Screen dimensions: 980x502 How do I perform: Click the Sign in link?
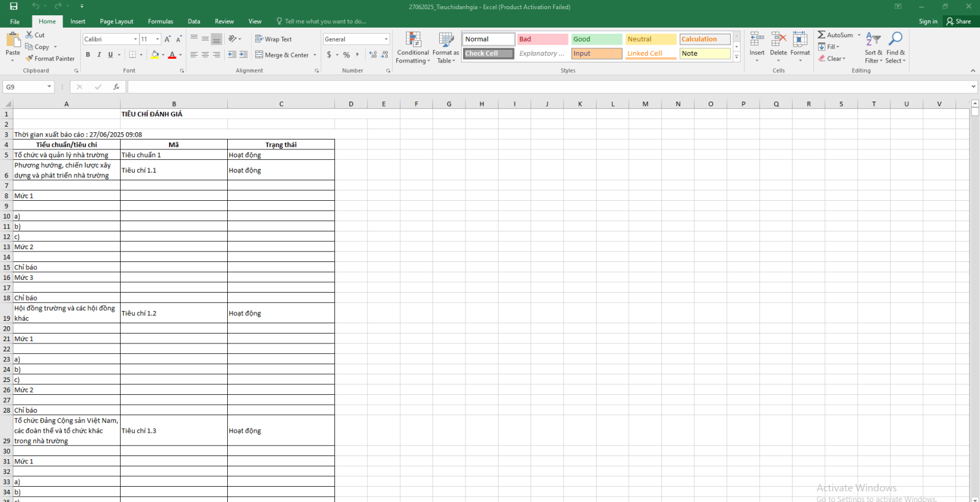tap(928, 21)
